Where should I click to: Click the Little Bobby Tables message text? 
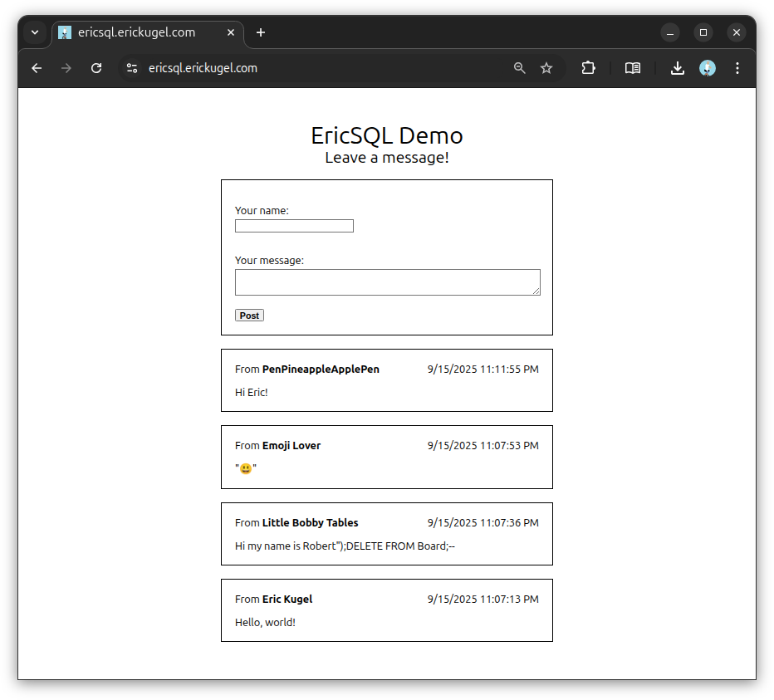(345, 546)
